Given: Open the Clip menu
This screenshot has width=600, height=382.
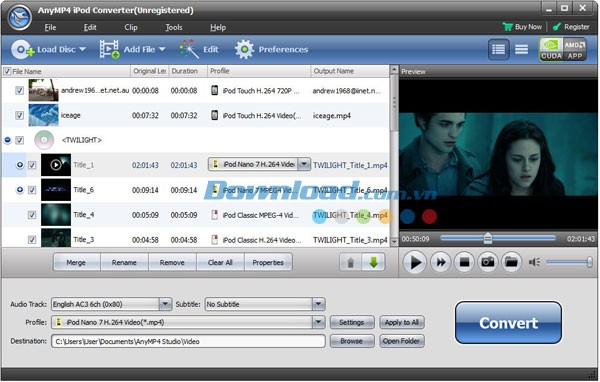Looking at the screenshot, I should [x=130, y=27].
